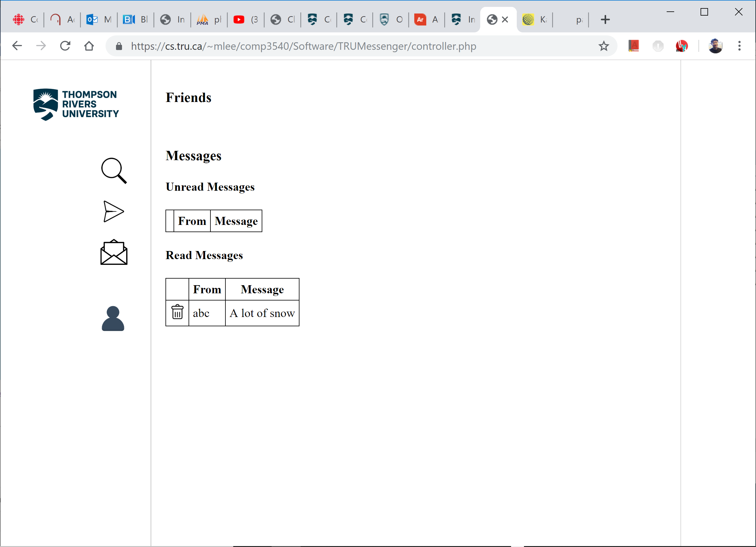Click the magnifying glass search icon

(x=114, y=170)
